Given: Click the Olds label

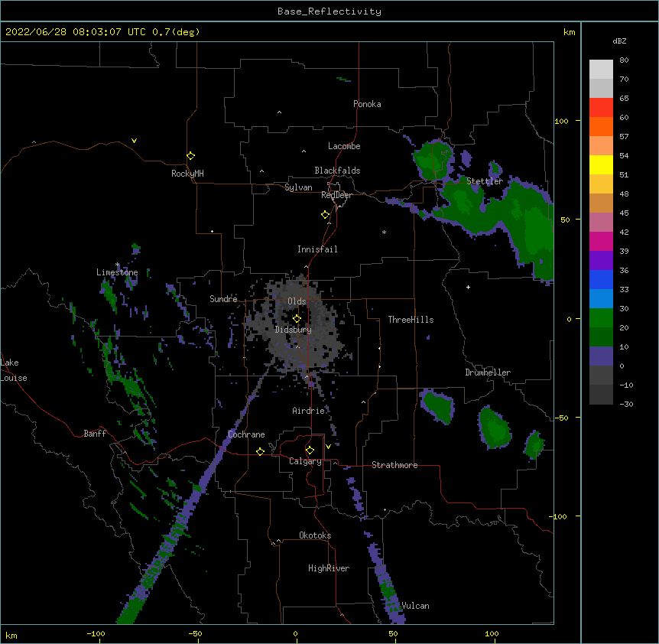Looking at the screenshot, I should [x=297, y=301].
